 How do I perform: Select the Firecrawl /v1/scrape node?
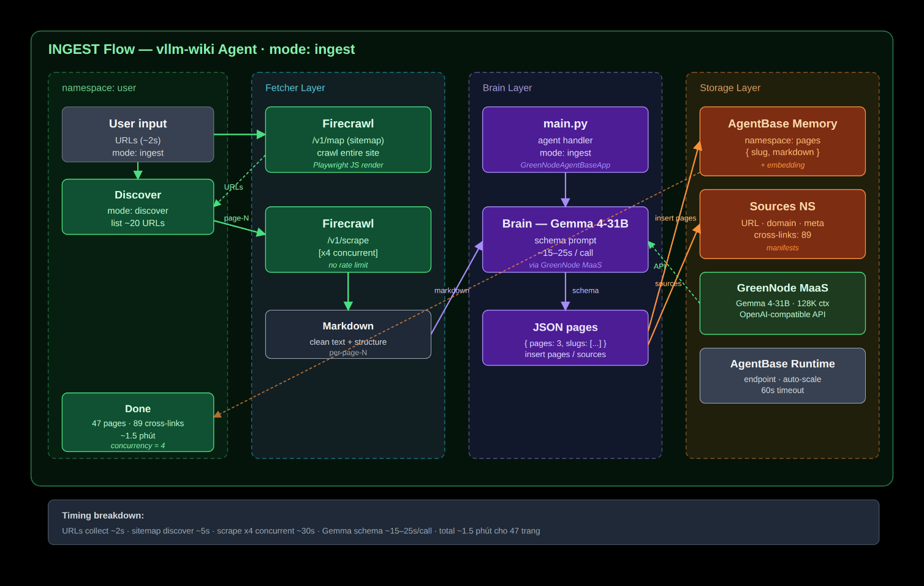click(348, 239)
